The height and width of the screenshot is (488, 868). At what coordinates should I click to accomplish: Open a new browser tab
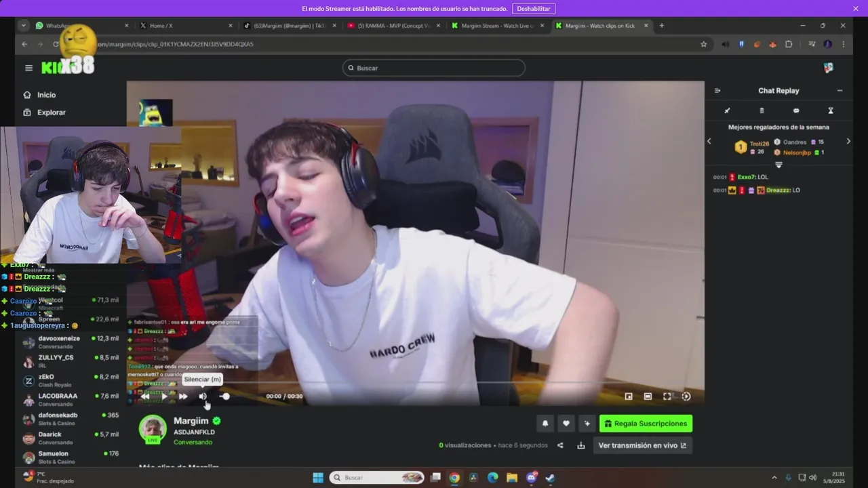pyautogui.click(x=662, y=26)
